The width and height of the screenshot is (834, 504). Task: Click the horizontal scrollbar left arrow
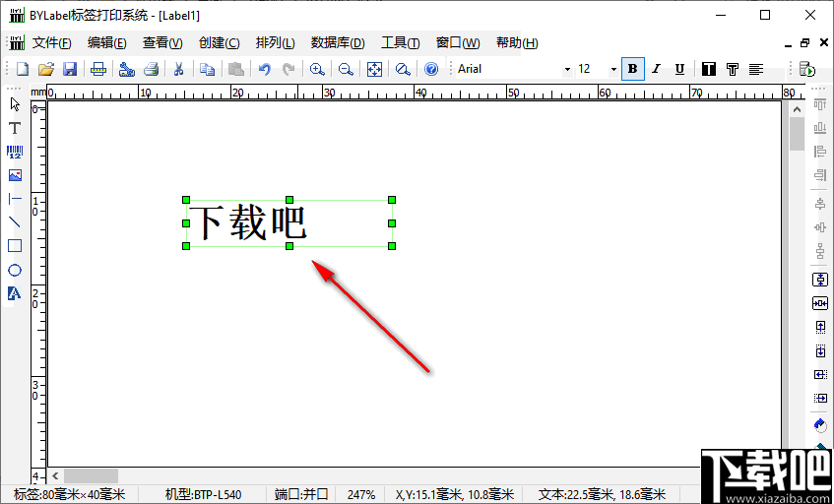[x=55, y=475]
